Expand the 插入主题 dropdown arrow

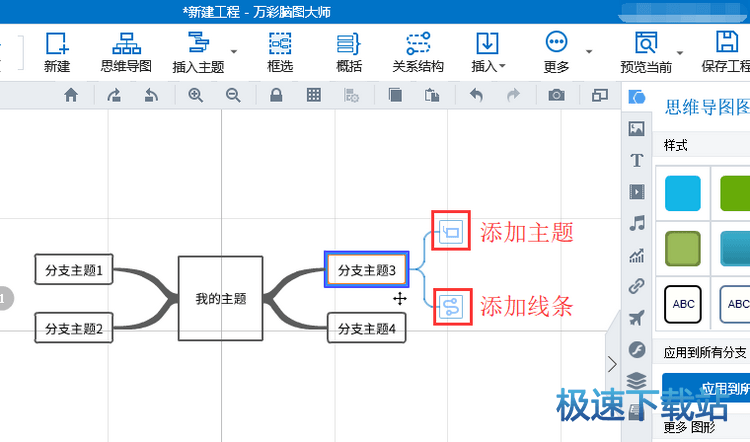(x=234, y=51)
